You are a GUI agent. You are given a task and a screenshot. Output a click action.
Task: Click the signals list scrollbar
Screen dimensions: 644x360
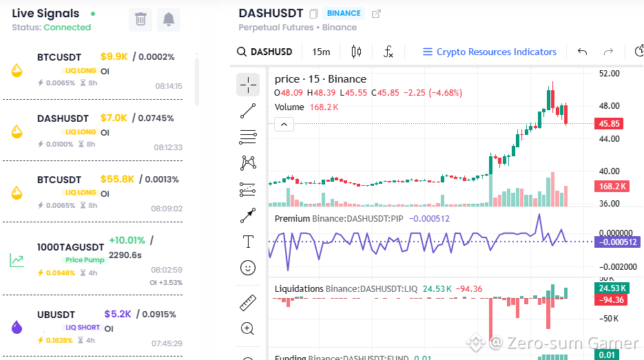[197, 81]
